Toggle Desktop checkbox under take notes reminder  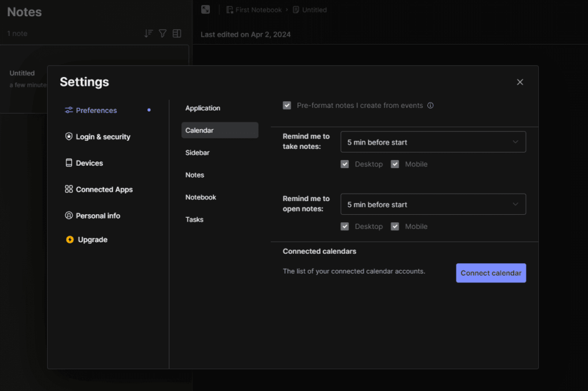coord(345,164)
